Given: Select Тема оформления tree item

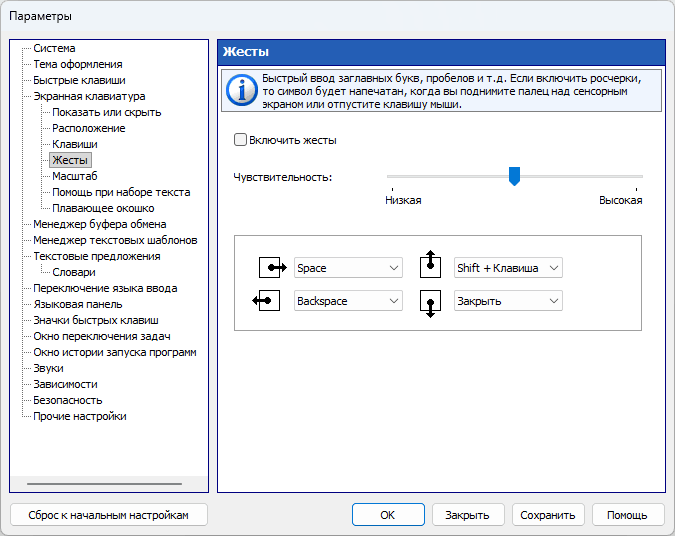Looking at the screenshot, I should point(78,64).
